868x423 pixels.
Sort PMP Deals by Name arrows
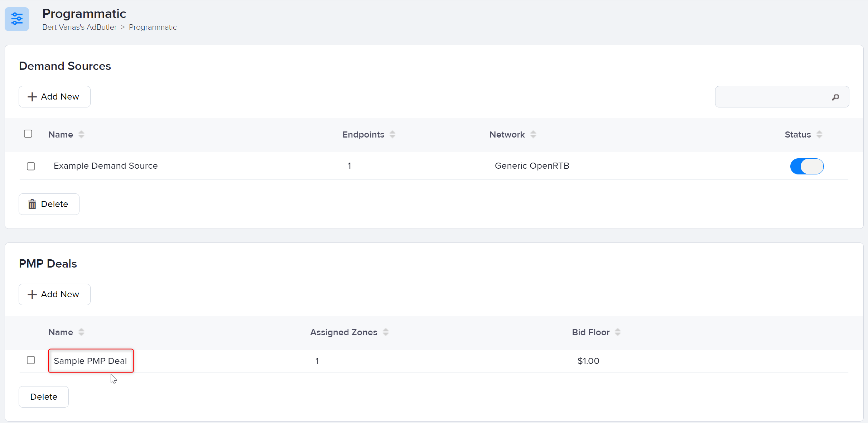81,332
